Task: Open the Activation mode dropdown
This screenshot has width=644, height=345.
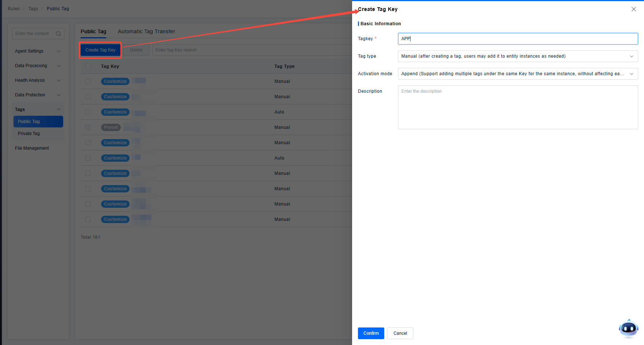Action: coord(518,74)
